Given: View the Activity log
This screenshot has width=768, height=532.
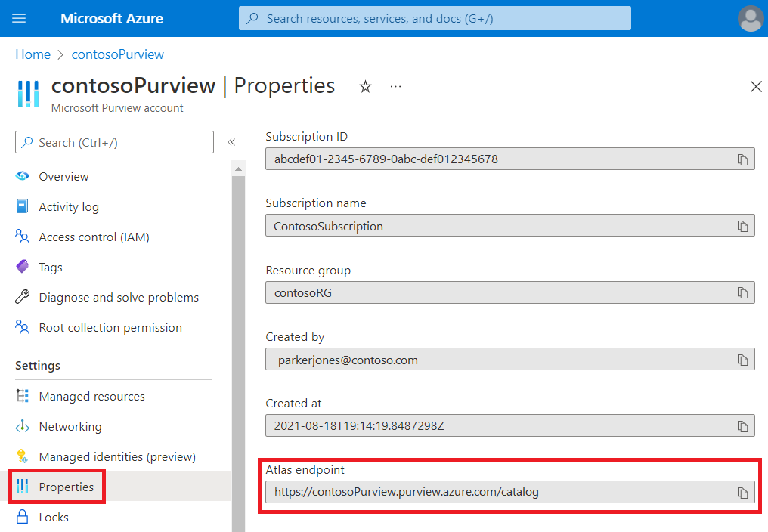Looking at the screenshot, I should [67, 206].
